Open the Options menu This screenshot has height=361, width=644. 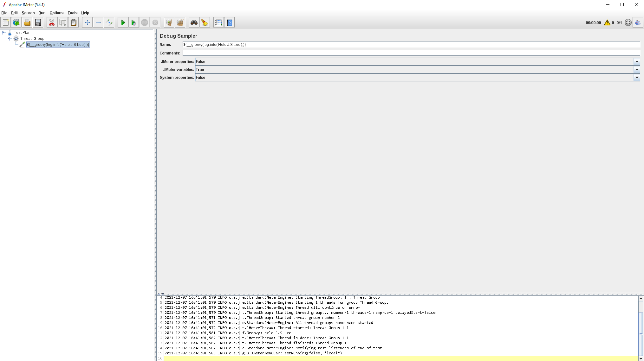click(x=56, y=13)
